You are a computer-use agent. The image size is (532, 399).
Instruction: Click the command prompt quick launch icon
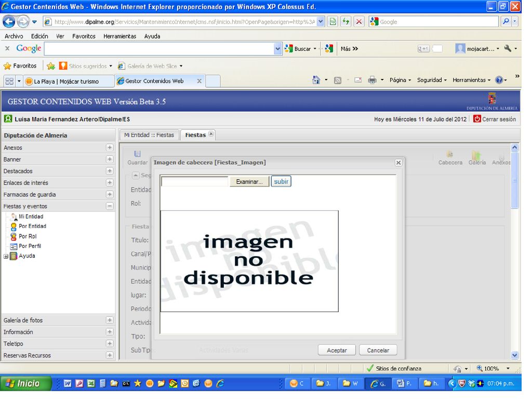click(x=126, y=384)
